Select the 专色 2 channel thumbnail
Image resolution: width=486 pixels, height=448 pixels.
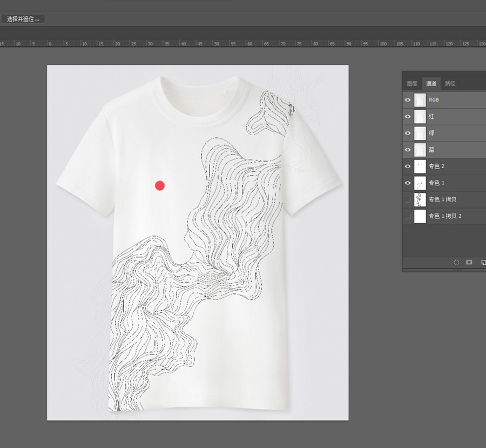pyautogui.click(x=420, y=166)
